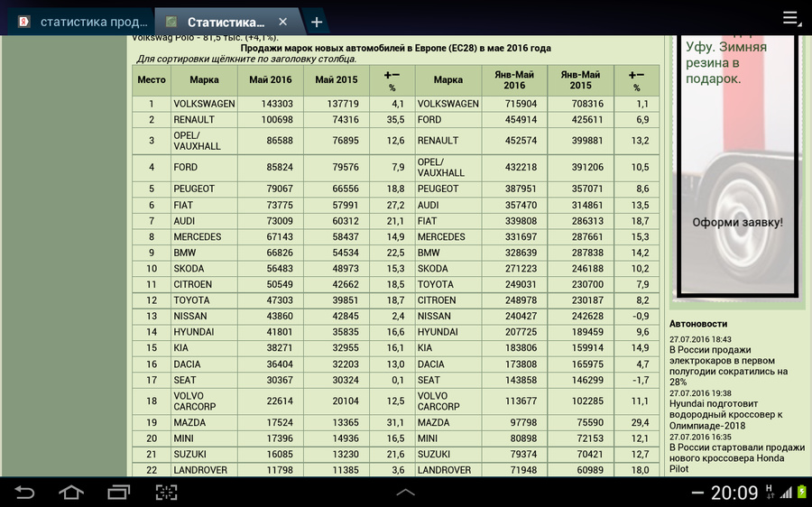Click the value 66826

tap(280, 253)
